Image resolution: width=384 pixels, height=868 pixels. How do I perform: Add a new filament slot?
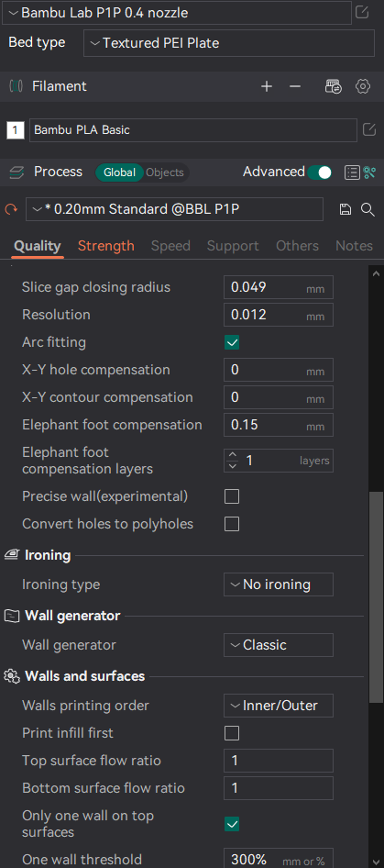click(267, 86)
